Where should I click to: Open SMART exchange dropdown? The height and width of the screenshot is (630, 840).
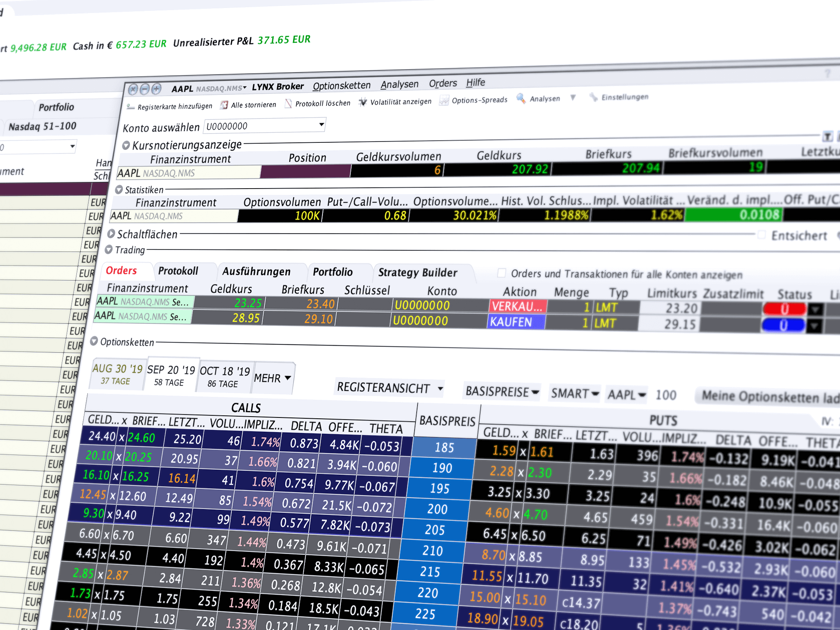tap(575, 394)
